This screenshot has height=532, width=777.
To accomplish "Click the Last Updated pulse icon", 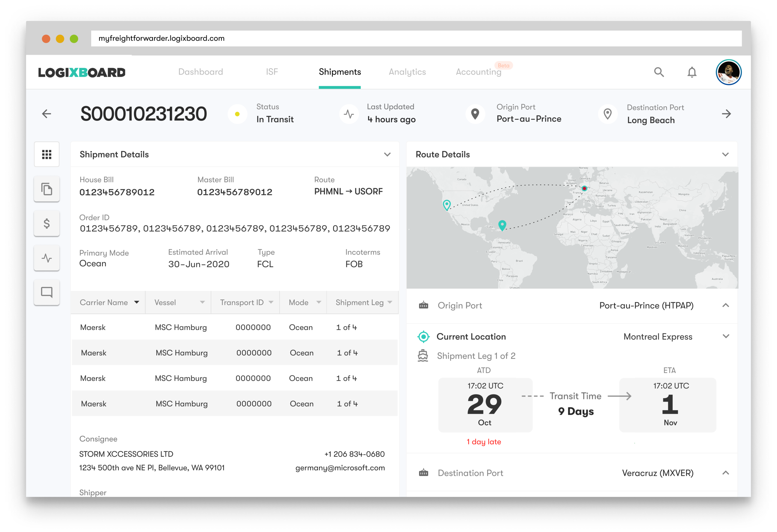I will pyautogui.click(x=349, y=114).
